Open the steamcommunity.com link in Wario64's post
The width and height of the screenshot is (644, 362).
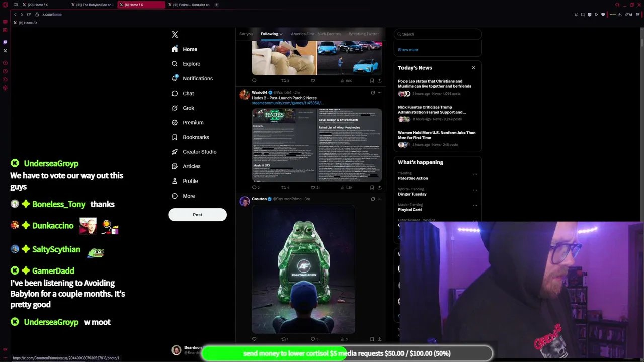[x=287, y=103]
